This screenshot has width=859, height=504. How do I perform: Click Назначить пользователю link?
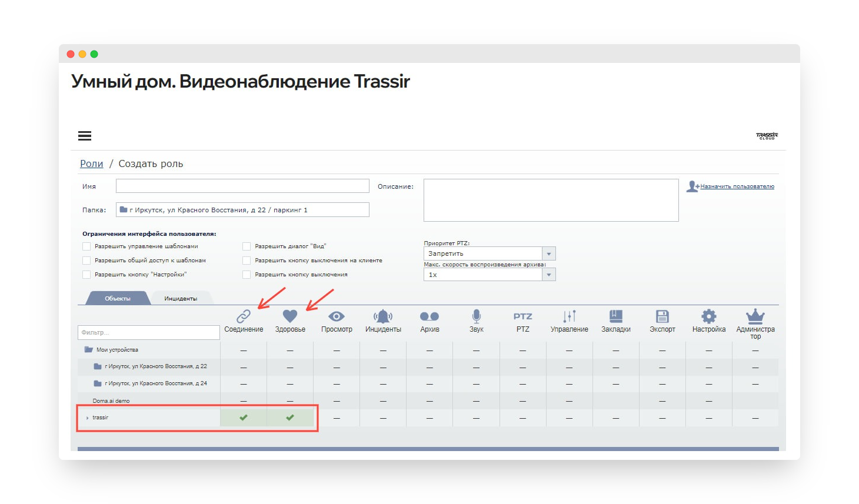[737, 186]
